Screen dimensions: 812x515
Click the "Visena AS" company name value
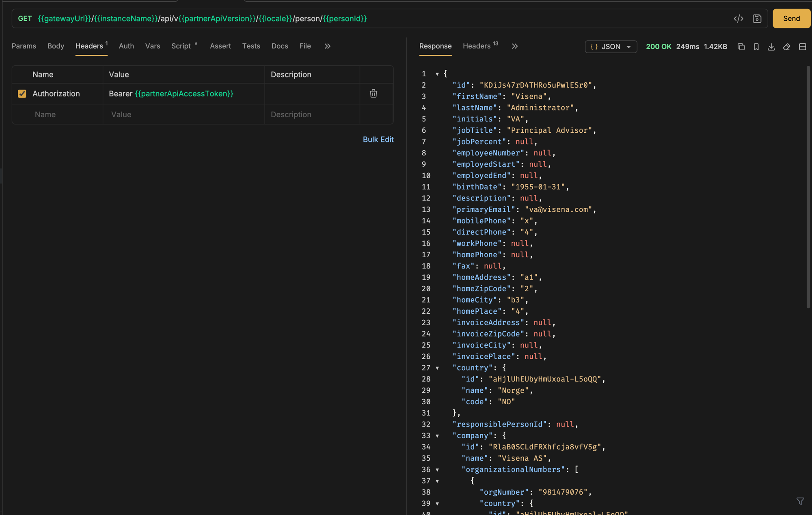[x=522, y=458]
